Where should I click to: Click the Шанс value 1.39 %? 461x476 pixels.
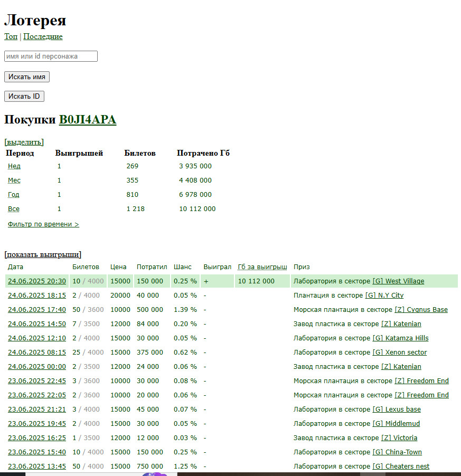(185, 310)
